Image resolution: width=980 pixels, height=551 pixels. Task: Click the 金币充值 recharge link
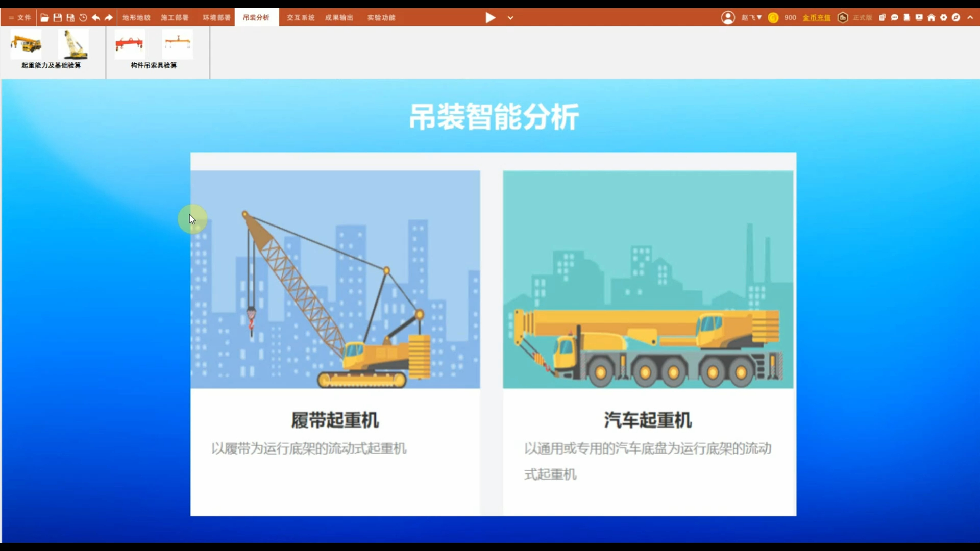coord(816,17)
